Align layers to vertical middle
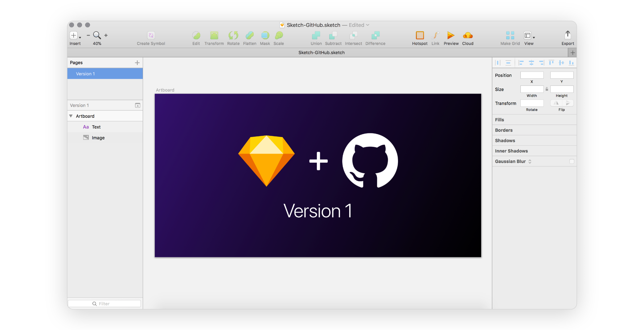The image size is (644, 330). click(x=561, y=63)
